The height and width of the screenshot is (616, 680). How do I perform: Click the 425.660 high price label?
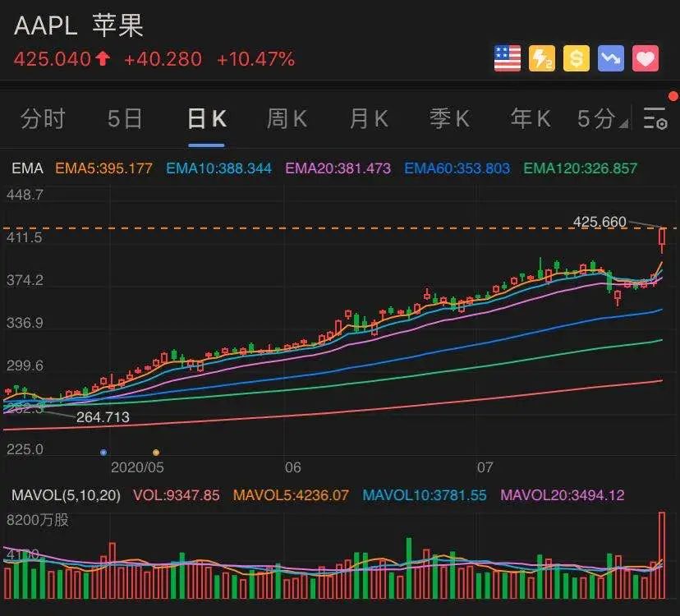[600, 222]
